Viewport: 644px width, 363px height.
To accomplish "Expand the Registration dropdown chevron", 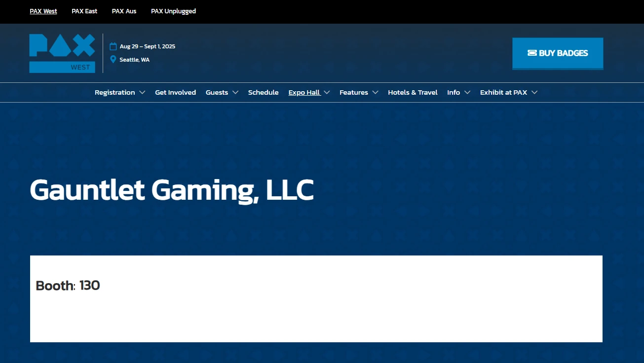I will pyautogui.click(x=142, y=93).
